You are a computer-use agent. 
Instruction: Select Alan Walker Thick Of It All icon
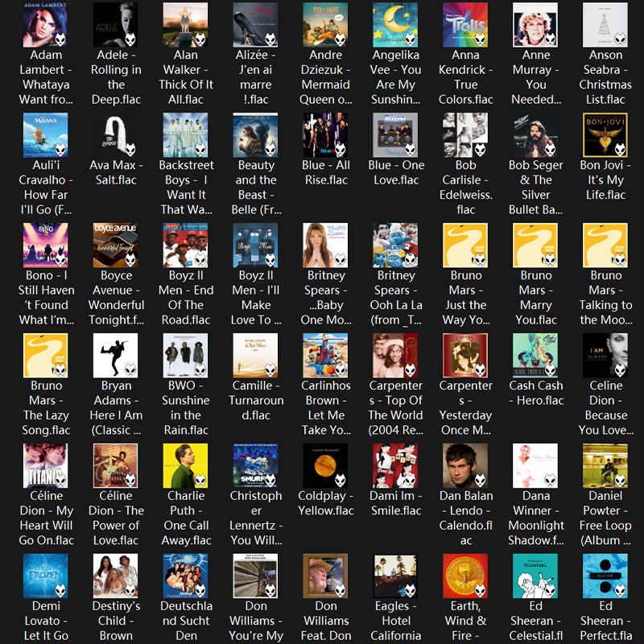coord(185,25)
